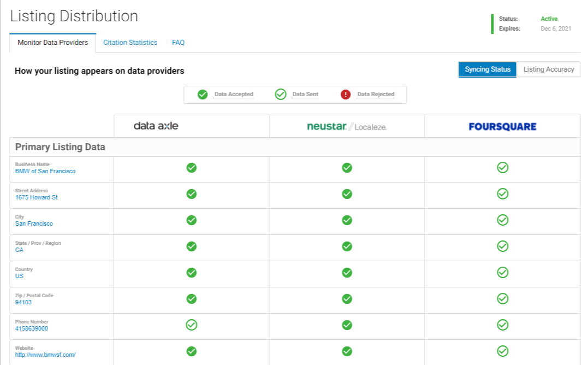The image size is (588, 365).
Task: Open the http://www.bmwsf.com/ website link
Action: click(x=45, y=355)
